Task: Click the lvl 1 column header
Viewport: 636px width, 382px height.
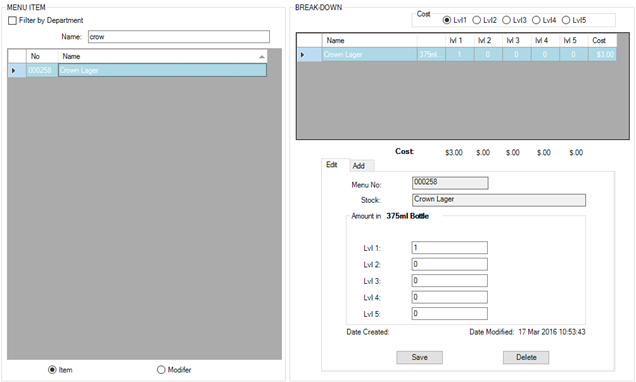Action: pos(460,41)
